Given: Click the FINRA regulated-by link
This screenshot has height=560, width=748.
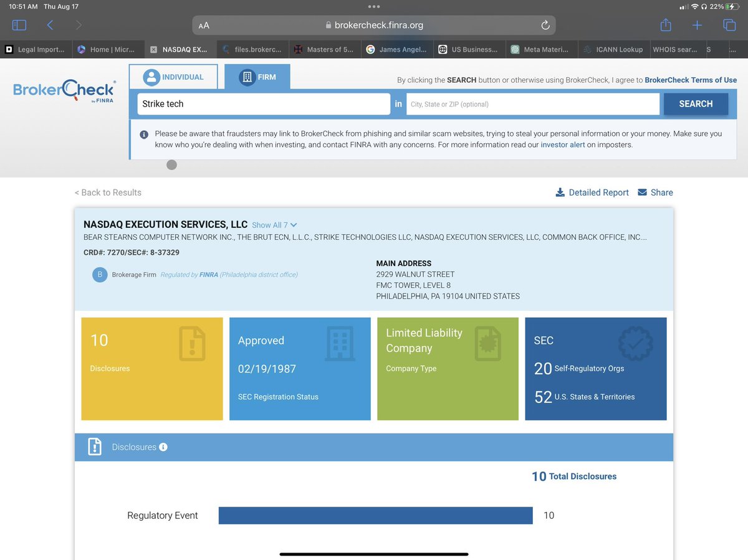Looking at the screenshot, I should (x=208, y=275).
